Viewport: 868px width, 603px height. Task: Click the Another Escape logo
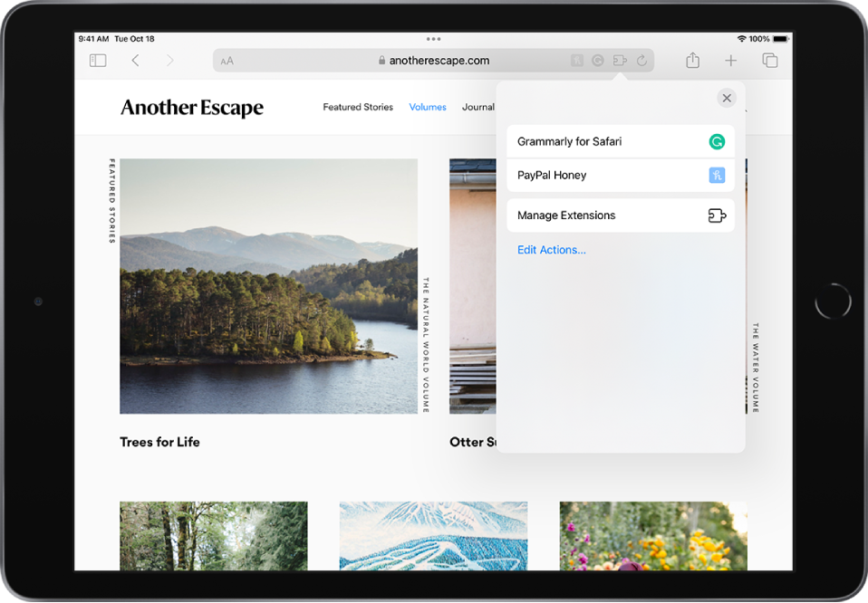pos(192,108)
